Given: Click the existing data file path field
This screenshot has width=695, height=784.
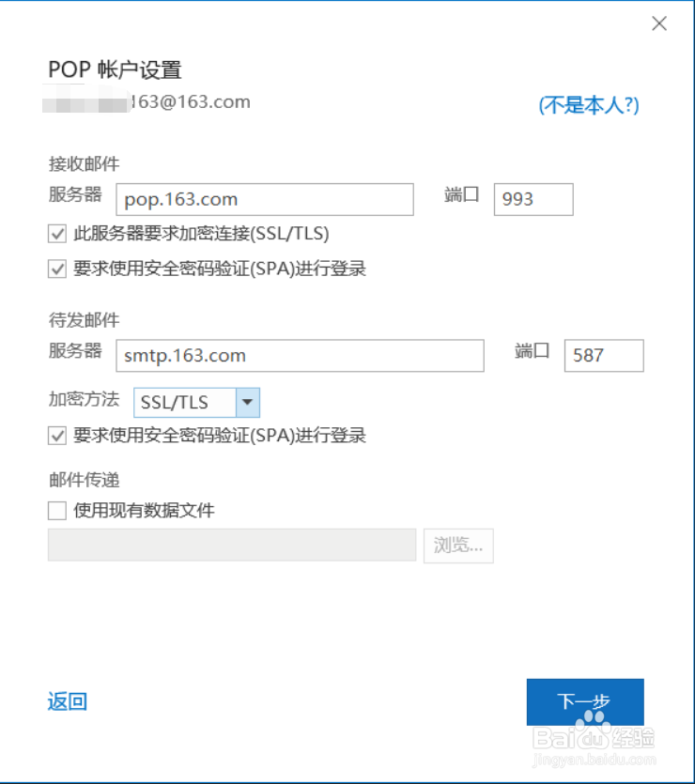Looking at the screenshot, I should click(x=232, y=546).
